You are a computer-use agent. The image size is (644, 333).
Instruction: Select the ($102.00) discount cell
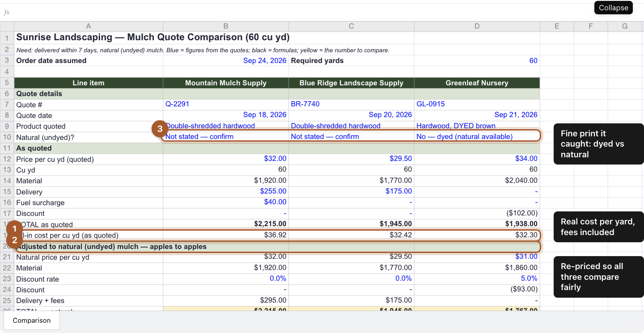(x=477, y=213)
